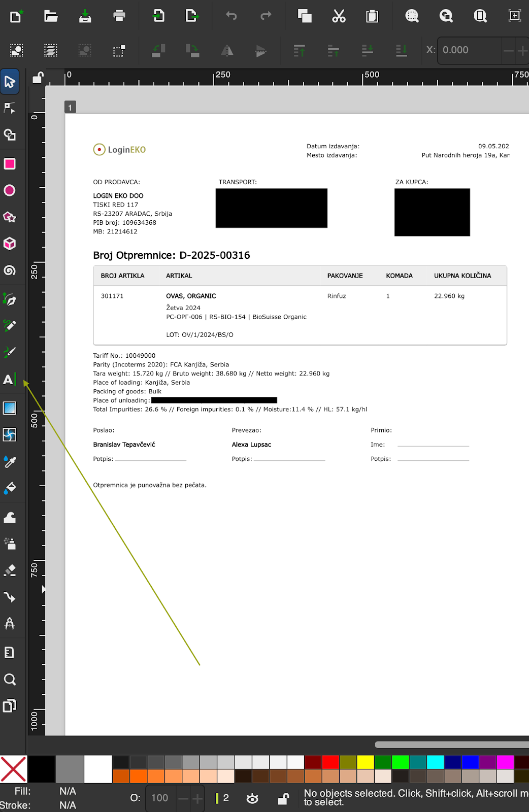Flip the selection vertically

260,50
